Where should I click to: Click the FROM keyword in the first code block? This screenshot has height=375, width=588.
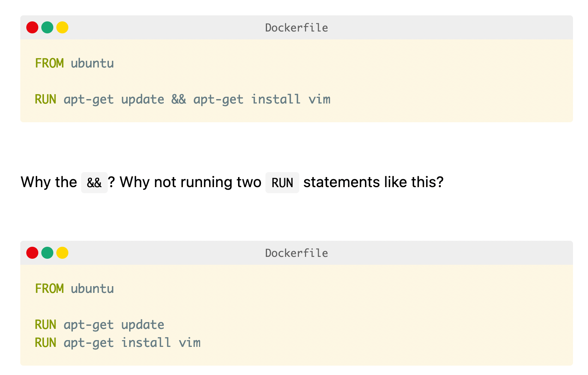tap(49, 63)
